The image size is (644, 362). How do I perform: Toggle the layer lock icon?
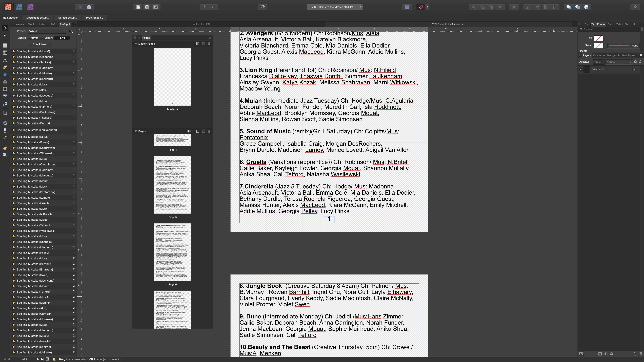[640, 62]
